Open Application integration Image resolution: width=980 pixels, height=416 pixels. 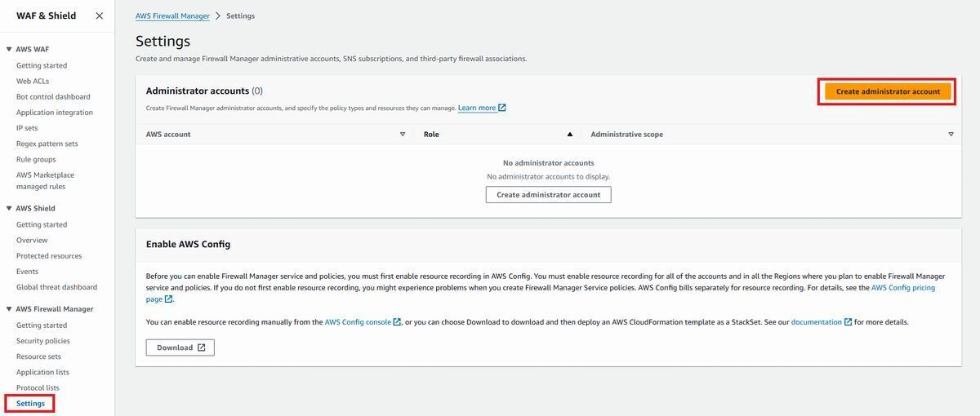tap(55, 113)
